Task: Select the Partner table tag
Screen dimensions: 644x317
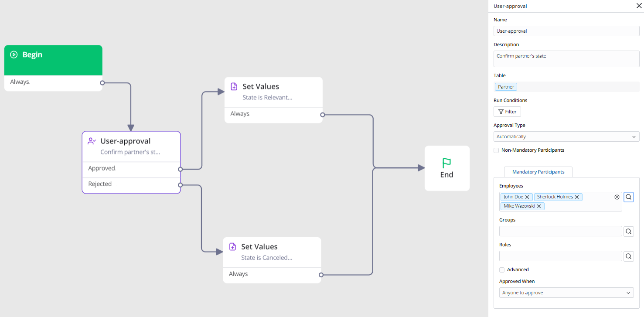Action: pos(506,87)
